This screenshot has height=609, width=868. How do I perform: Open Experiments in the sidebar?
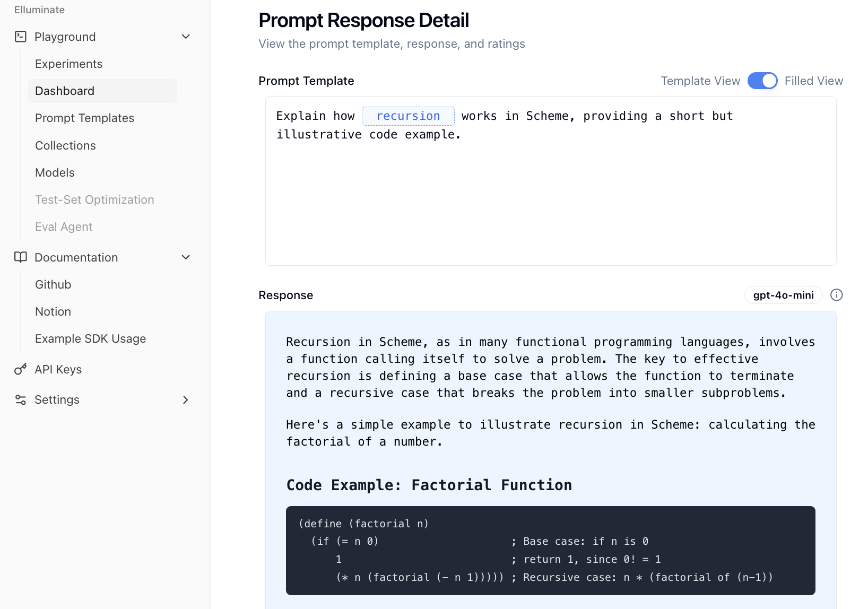coord(69,64)
